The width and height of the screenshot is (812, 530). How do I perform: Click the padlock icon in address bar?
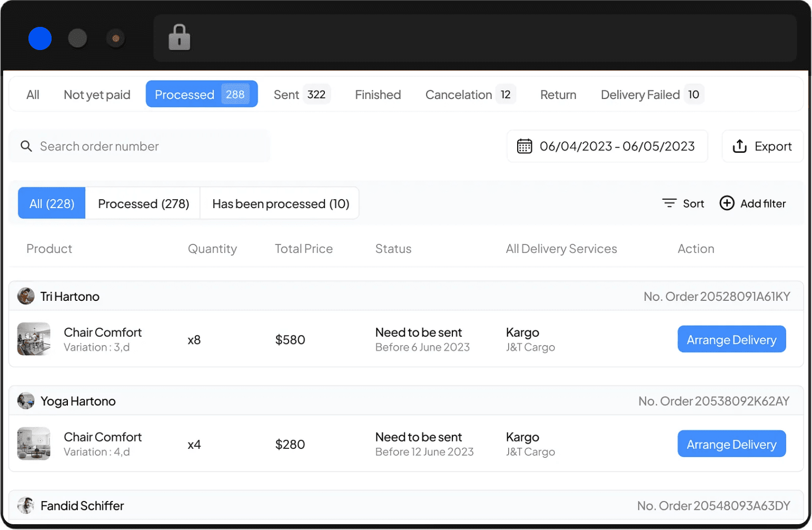(x=179, y=38)
